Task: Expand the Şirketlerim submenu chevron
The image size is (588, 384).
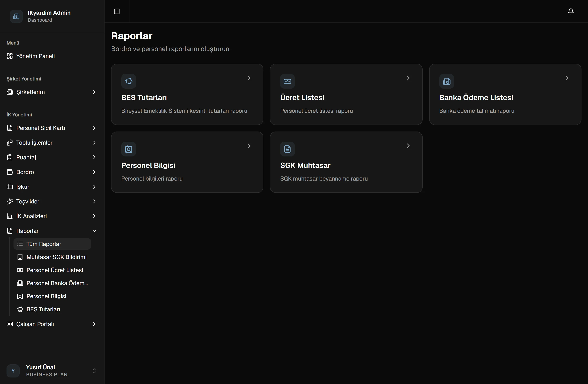Action: pos(94,92)
